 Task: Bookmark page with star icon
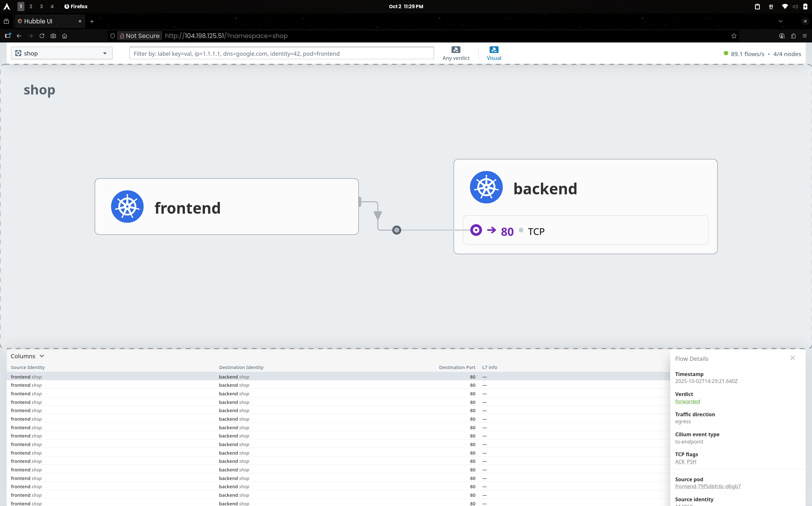(734, 36)
